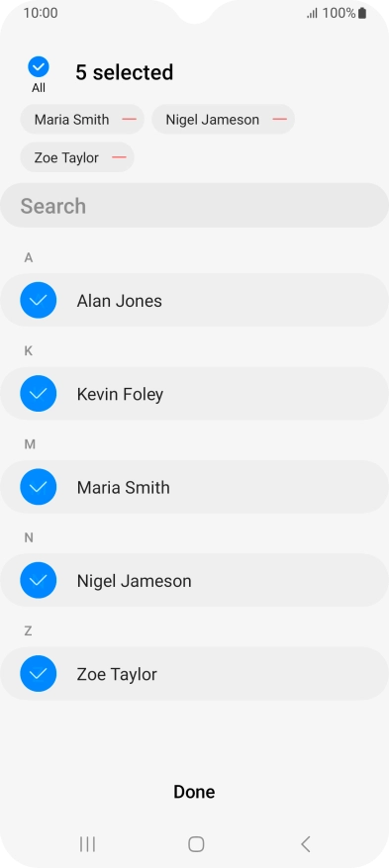
Task: Tap the signal strength status icon
Action: 313,13
